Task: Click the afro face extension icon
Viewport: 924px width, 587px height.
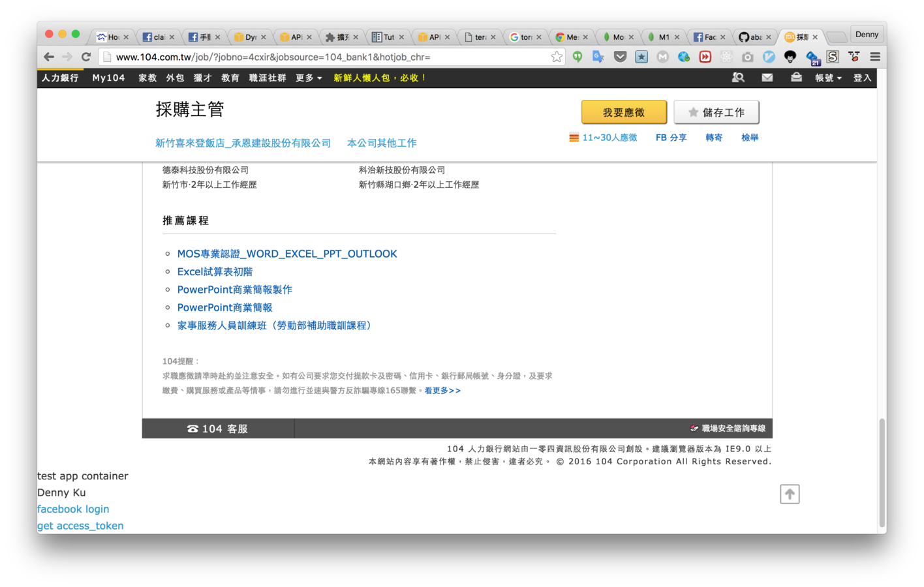Action: click(790, 57)
